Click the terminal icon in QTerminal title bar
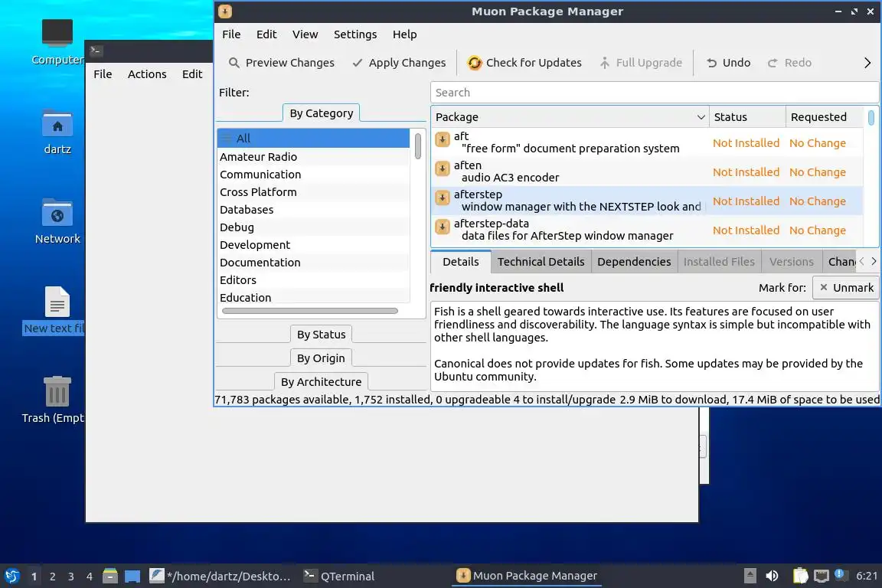The image size is (882, 588). point(96,51)
